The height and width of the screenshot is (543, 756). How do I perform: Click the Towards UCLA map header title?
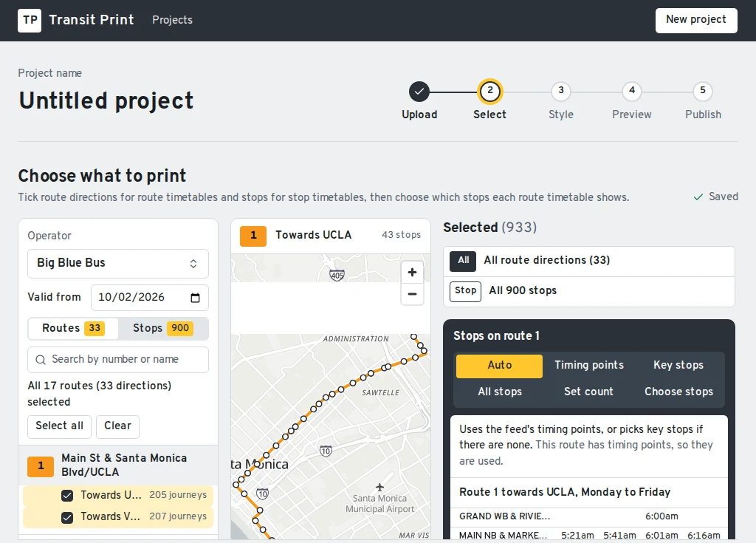[x=313, y=236]
